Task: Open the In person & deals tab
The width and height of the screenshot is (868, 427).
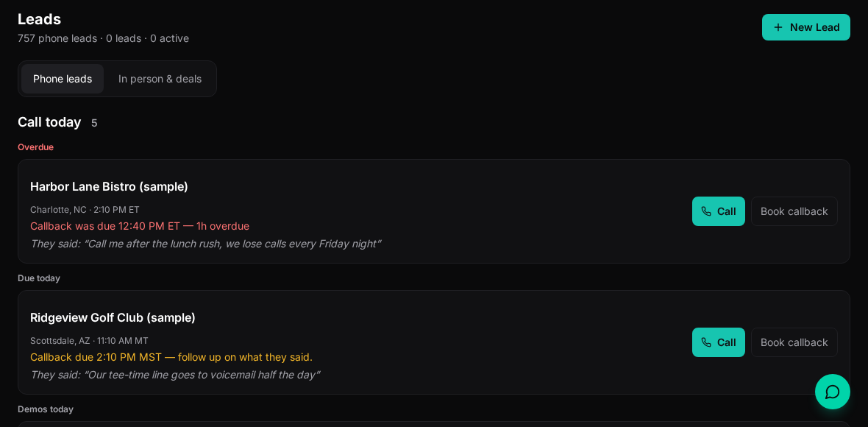Action: pyautogui.click(x=160, y=79)
